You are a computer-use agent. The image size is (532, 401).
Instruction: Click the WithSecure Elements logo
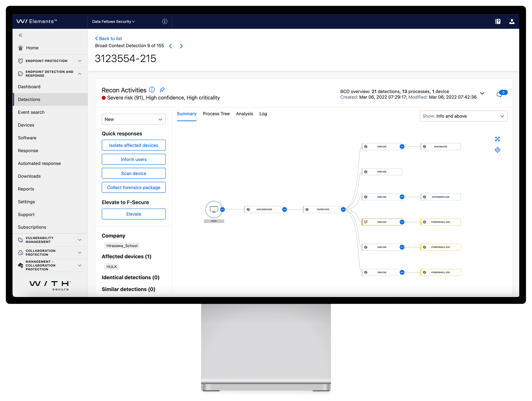pos(37,21)
